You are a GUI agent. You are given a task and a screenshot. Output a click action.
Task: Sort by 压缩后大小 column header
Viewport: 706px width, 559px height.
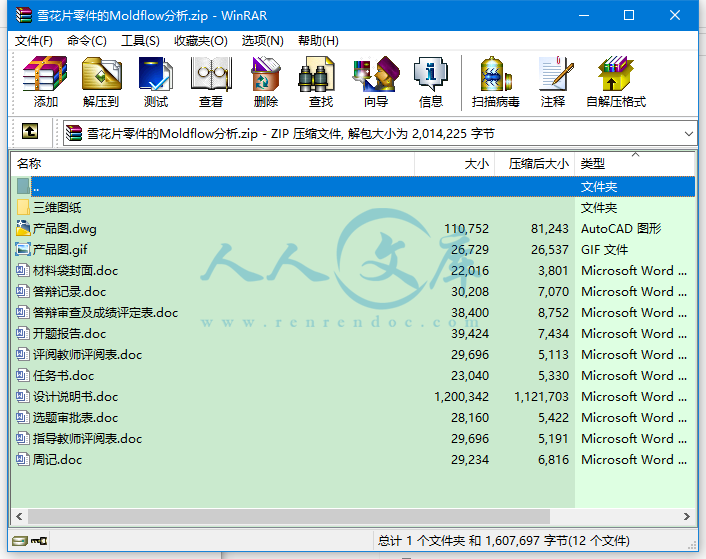tap(534, 163)
